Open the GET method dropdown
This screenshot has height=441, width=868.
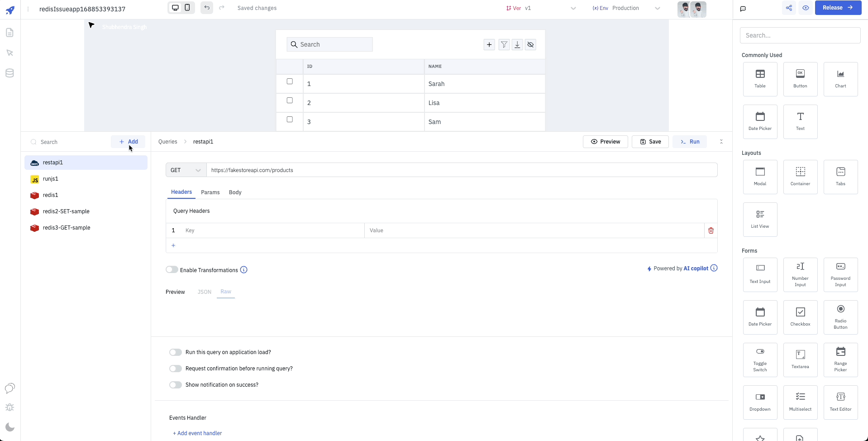click(x=186, y=170)
